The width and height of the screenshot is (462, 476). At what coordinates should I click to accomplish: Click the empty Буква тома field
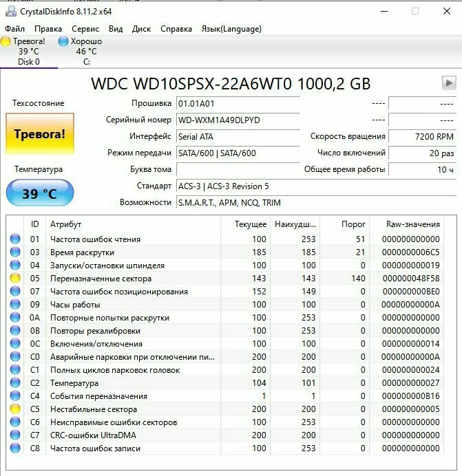click(238, 169)
